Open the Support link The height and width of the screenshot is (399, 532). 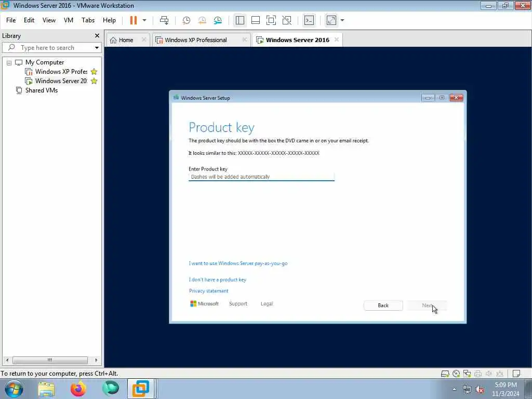238,303
